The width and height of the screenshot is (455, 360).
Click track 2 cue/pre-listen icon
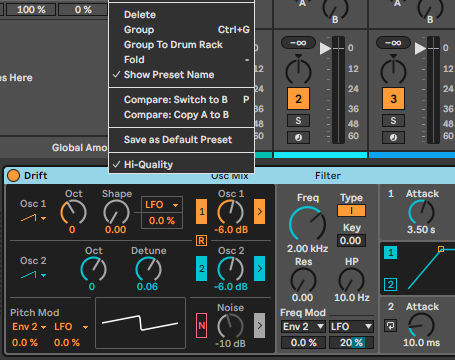pyautogui.click(x=298, y=137)
